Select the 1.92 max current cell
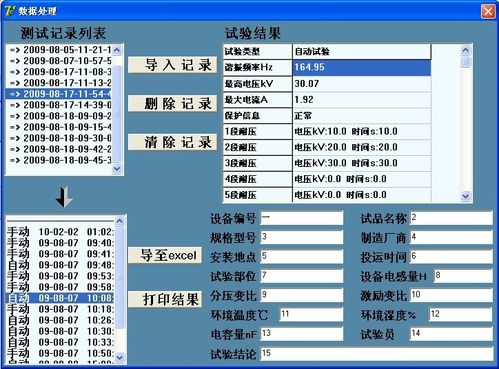The height and width of the screenshot is (369, 499). pos(362,99)
